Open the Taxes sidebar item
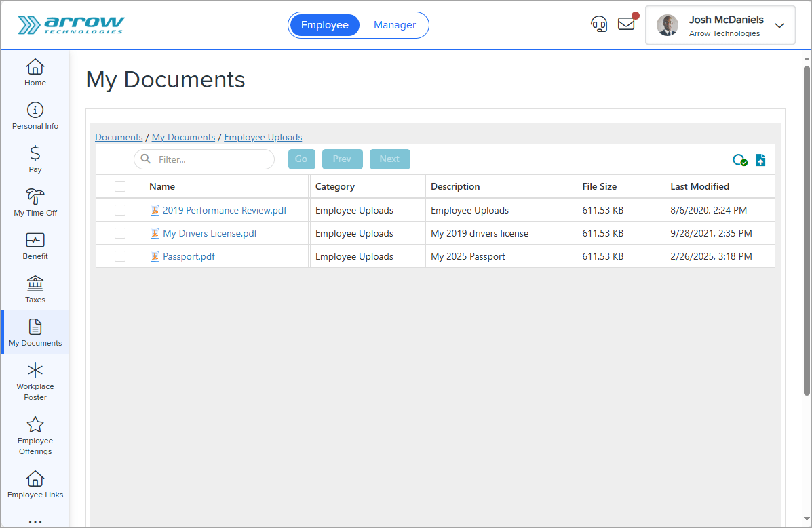The image size is (812, 528). [x=35, y=289]
